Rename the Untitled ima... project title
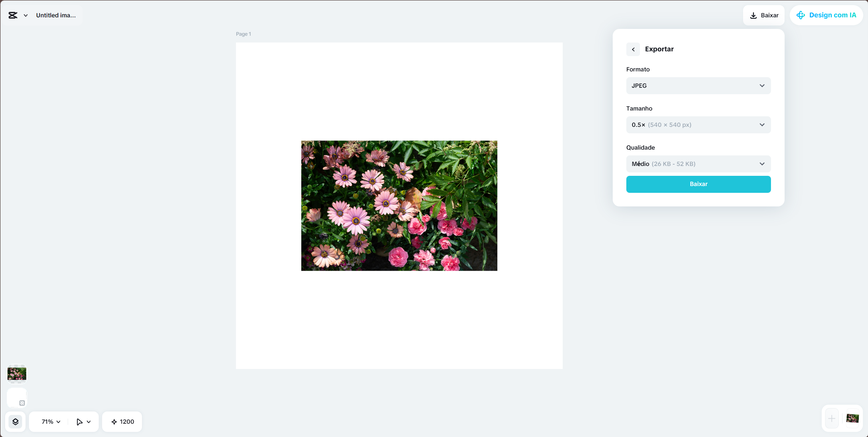The height and width of the screenshot is (437, 868). 56,15
